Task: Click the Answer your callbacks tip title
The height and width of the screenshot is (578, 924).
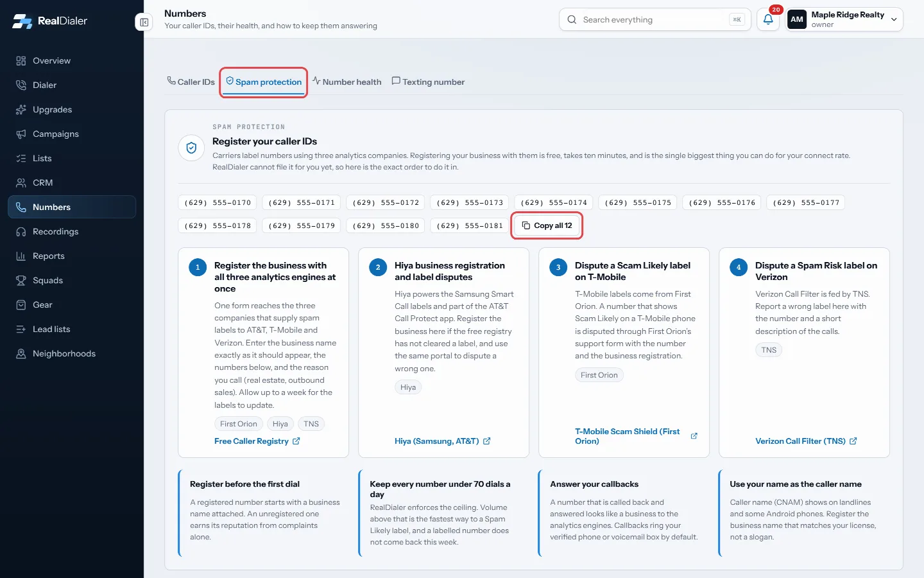Action: coord(594,484)
